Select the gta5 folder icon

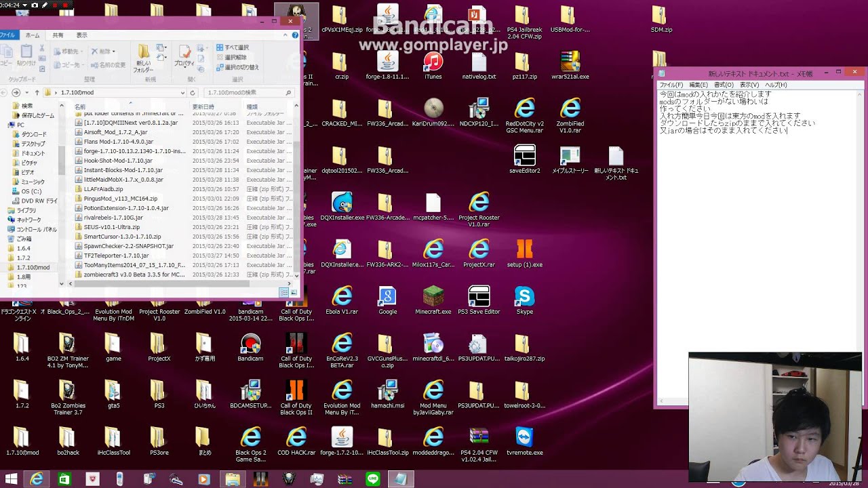113,394
